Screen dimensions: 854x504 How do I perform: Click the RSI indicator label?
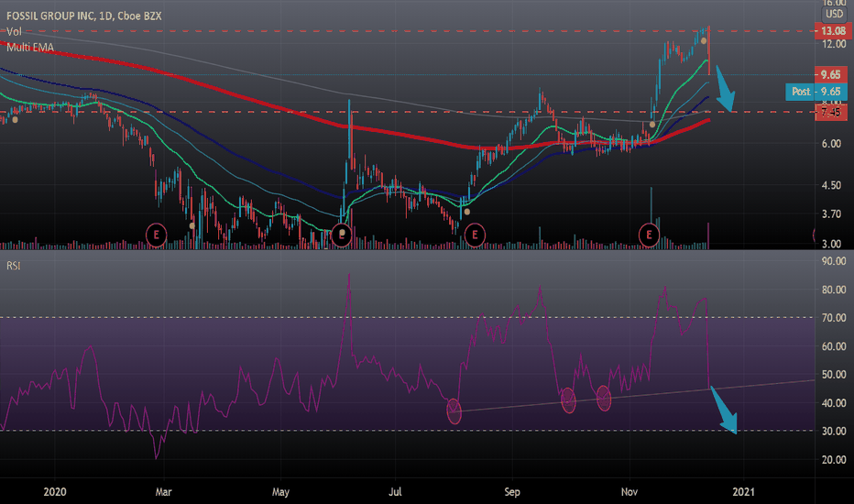(13, 266)
